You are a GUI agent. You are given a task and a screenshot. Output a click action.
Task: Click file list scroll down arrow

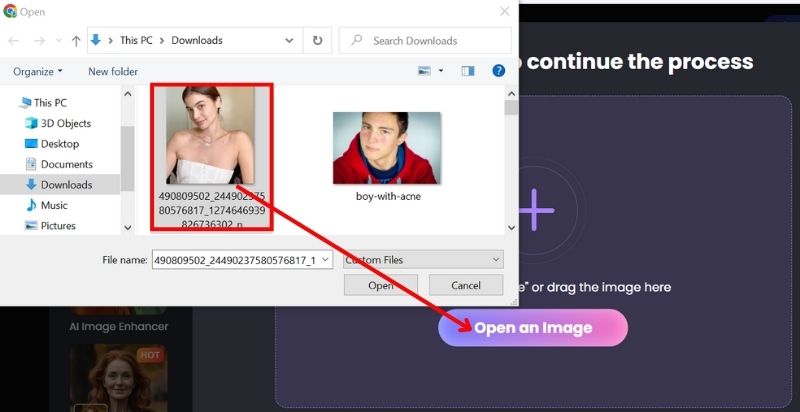[x=511, y=227]
